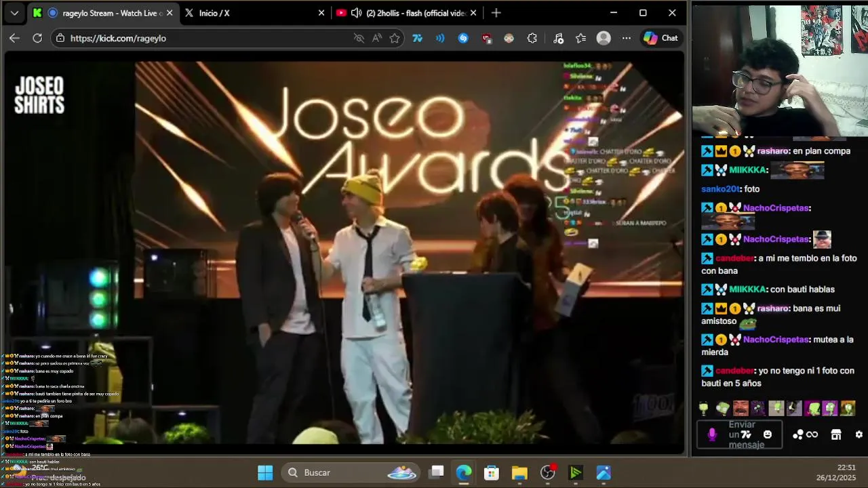Open Microsoft Store from the taskbar
This screenshot has width=868, height=488.
tap(492, 472)
